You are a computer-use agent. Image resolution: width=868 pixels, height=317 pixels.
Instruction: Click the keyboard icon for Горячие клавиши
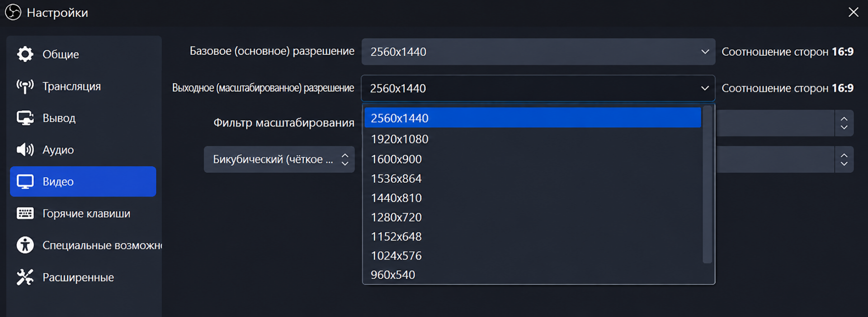tap(25, 213)
